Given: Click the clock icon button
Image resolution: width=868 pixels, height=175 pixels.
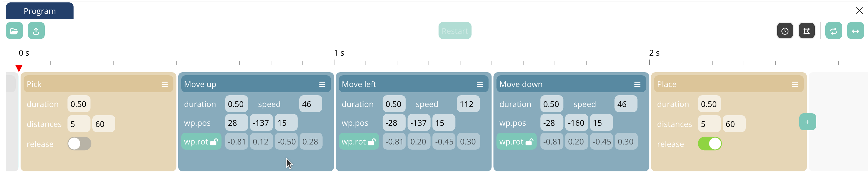Looking at the screenshot, I should (x=785, y=31).
